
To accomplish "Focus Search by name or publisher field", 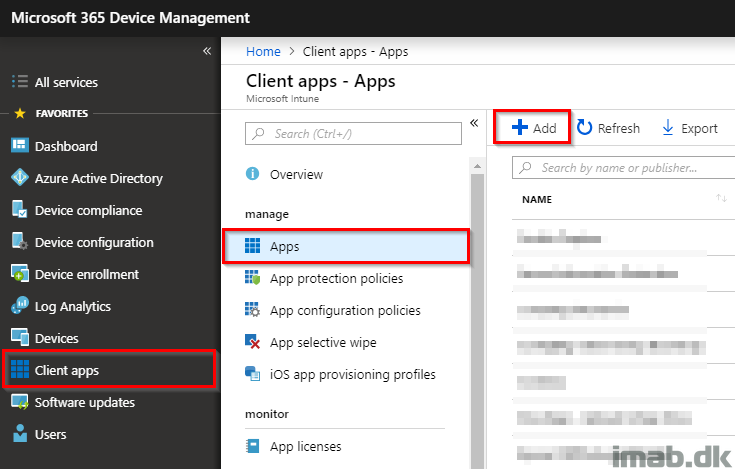I will (x=623, y=167).
